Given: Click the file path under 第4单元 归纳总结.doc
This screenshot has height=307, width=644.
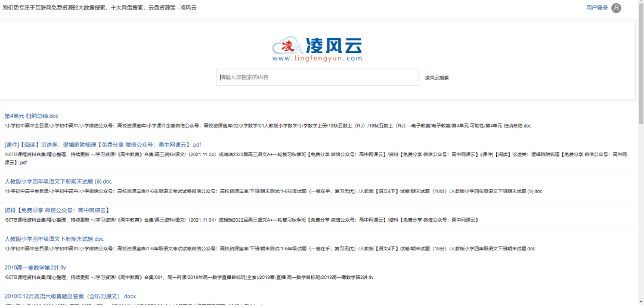Looking at the screenshot, I should (267, 126).
